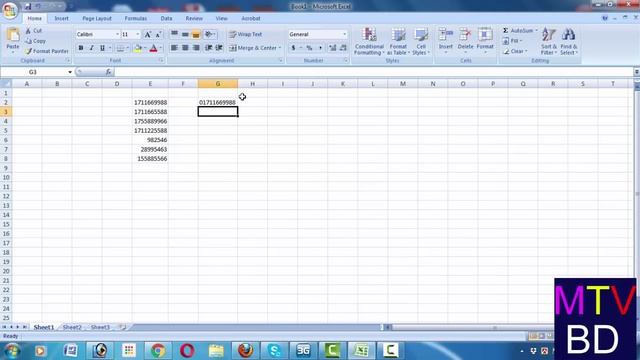Open Merge & Center dropdown arrow
Viewport: 640px width, 360px height.
tap(280, 48)
